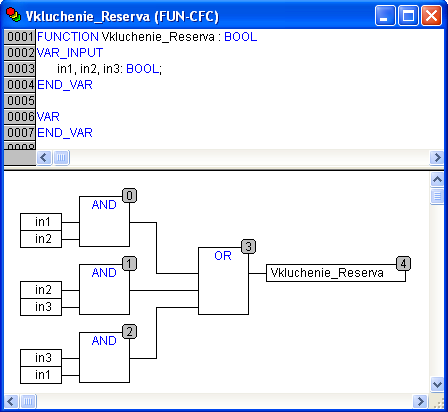This screenshot has width=448, height=412.
Task: Click the VAR_INPUT keyword line
Action: tap(70, 53)
